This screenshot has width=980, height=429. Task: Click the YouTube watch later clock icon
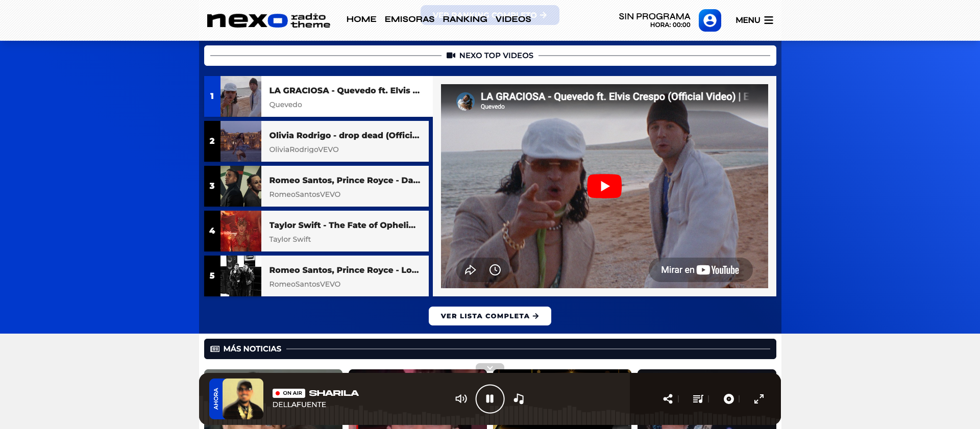(495, 270)
